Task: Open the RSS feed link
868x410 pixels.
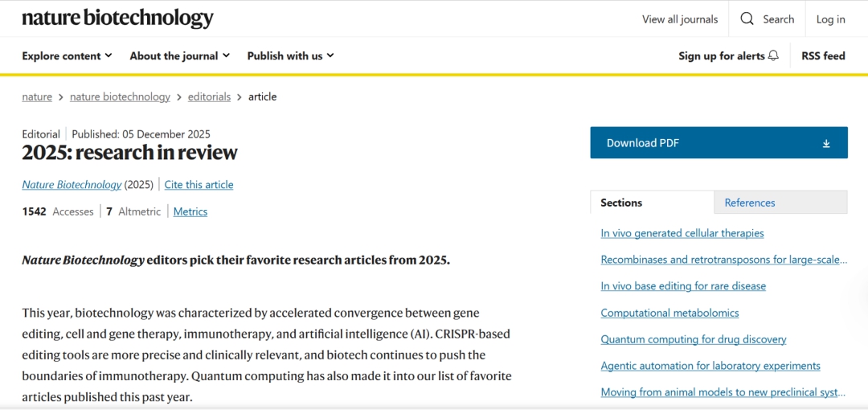Action: click(x=823, y=55)
